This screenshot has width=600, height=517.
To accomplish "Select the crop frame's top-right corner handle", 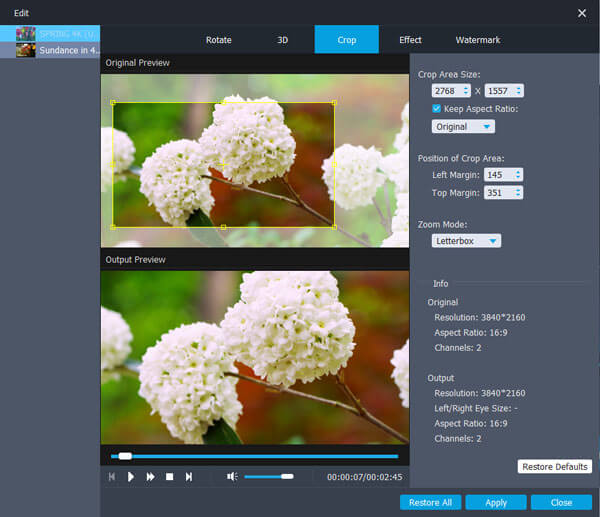I will click(334, 103).
